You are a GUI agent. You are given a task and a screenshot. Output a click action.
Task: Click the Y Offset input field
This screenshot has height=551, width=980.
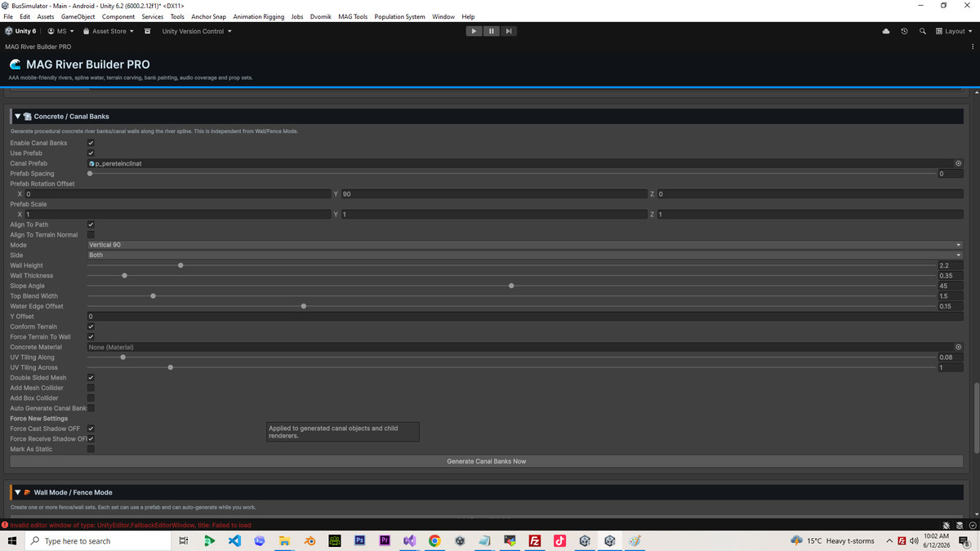(525, 317)
